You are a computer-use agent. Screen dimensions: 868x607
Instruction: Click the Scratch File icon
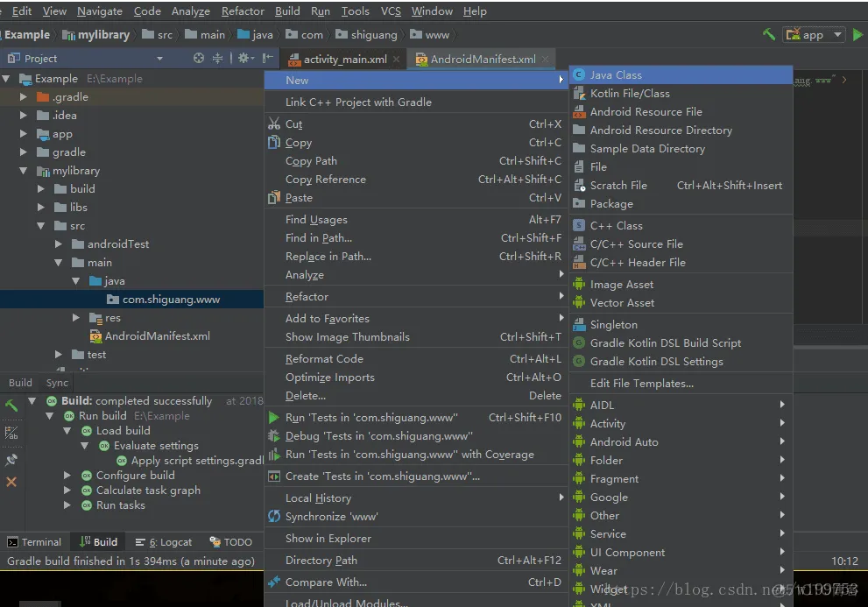point(579,186)
